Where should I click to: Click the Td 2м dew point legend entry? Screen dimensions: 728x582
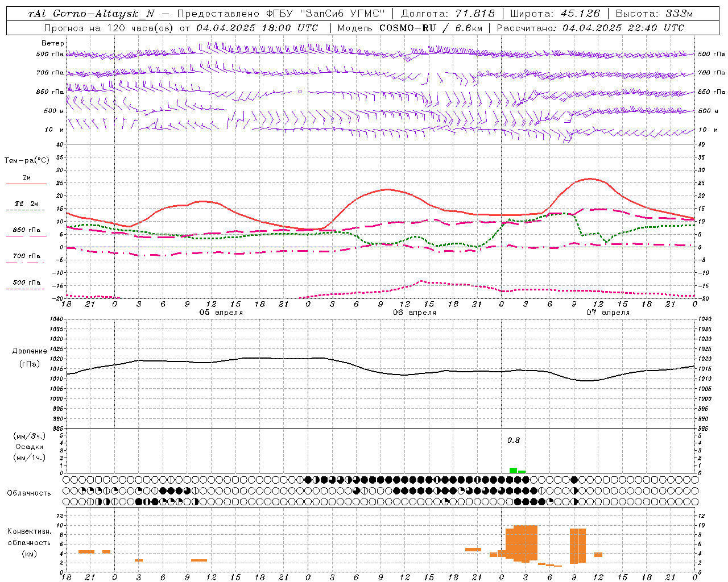[27, 203]
